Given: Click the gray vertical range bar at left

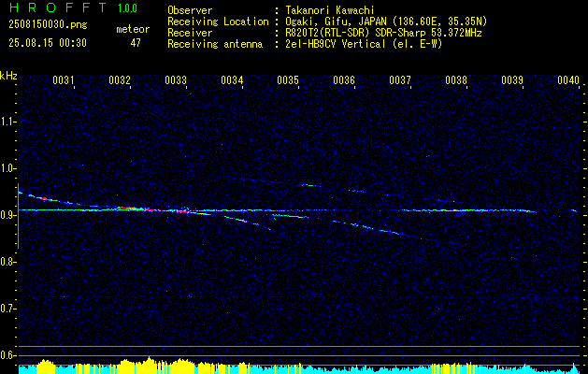Looking at the screenshot, I should point(18,216).
